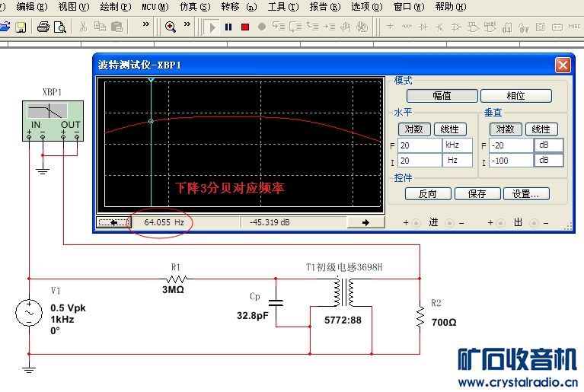Click the 反向 button
The image size is (584, 392).
point(427,193)
